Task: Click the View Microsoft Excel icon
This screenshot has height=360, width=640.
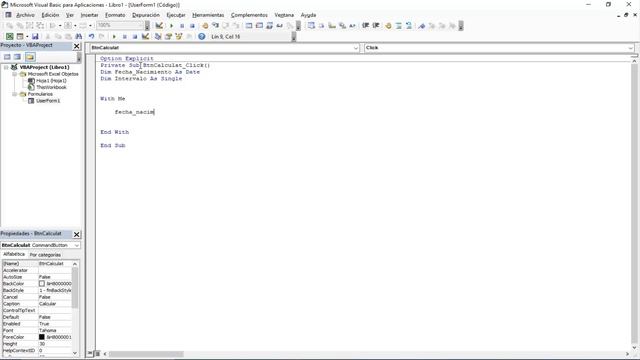Action: (x=9, y=36)
